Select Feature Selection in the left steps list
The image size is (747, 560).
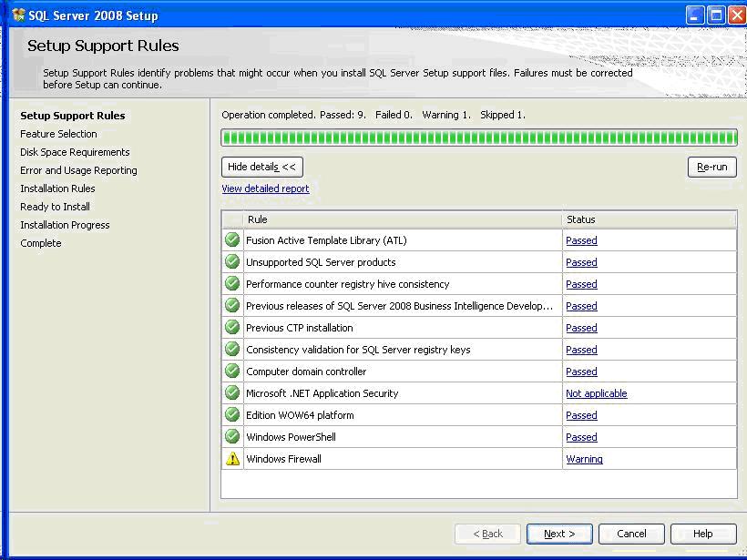pyautogui.click(x=58, y=134)
